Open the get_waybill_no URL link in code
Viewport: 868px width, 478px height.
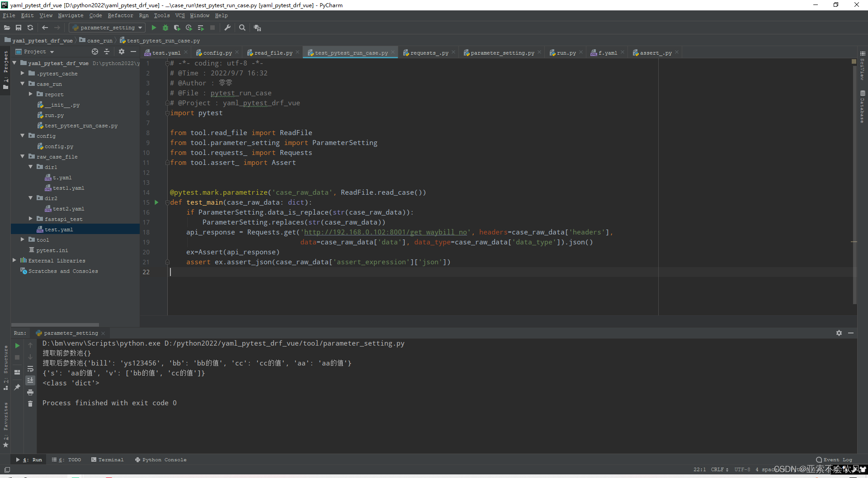click(x=385, y=232)
